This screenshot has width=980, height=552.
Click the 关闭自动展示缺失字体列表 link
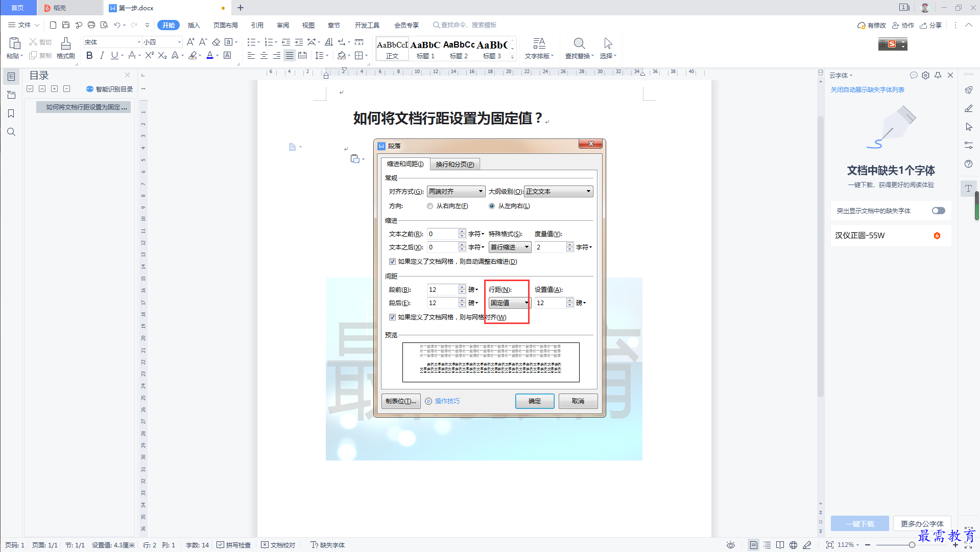point(867,89)
